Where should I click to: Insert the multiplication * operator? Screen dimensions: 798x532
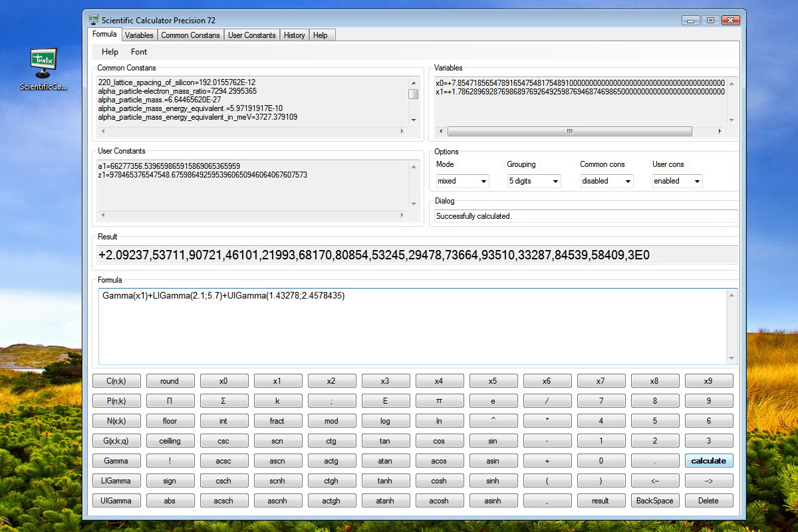(547, 421)
